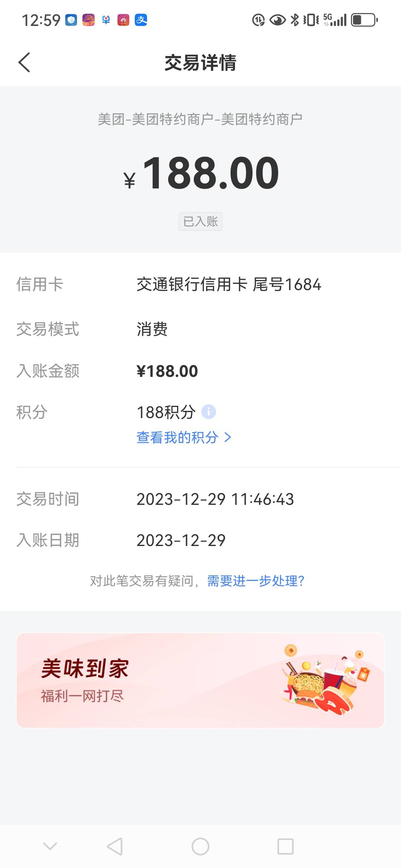The height and width of the screenshot is (868, 401).
Task: Tap the ¥188.00 transaction amount
Action: [201, 173]
